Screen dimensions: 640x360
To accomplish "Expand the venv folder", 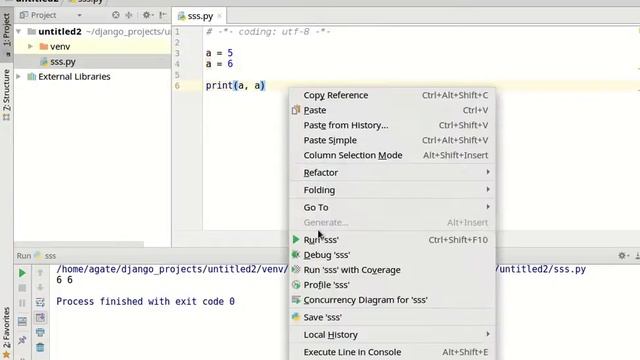I will [30, 47].
